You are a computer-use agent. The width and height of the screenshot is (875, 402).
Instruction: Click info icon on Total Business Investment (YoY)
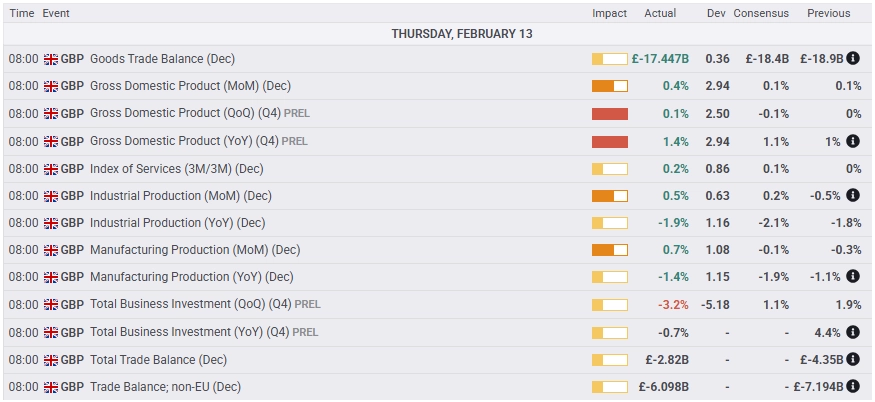[852, 332]
